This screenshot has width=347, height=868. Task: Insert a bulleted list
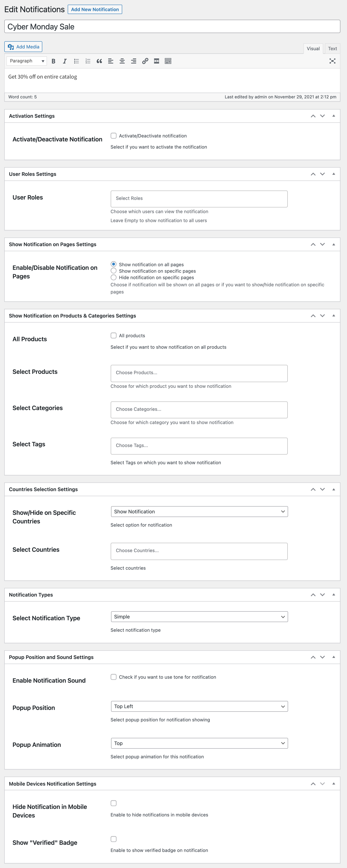point(76,61)
